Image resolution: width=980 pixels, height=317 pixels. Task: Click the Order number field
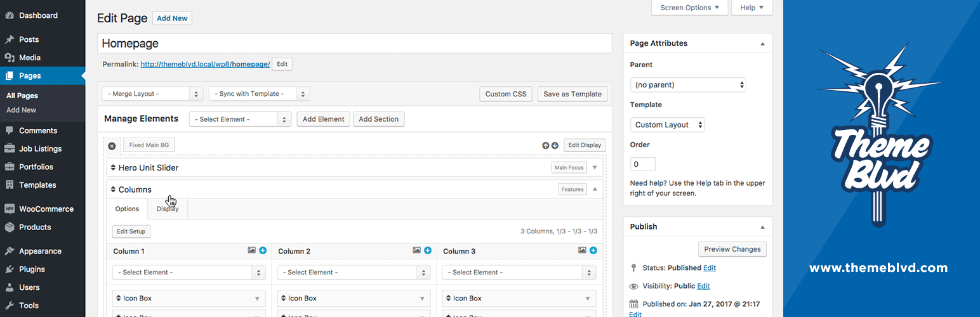[643, 164]
